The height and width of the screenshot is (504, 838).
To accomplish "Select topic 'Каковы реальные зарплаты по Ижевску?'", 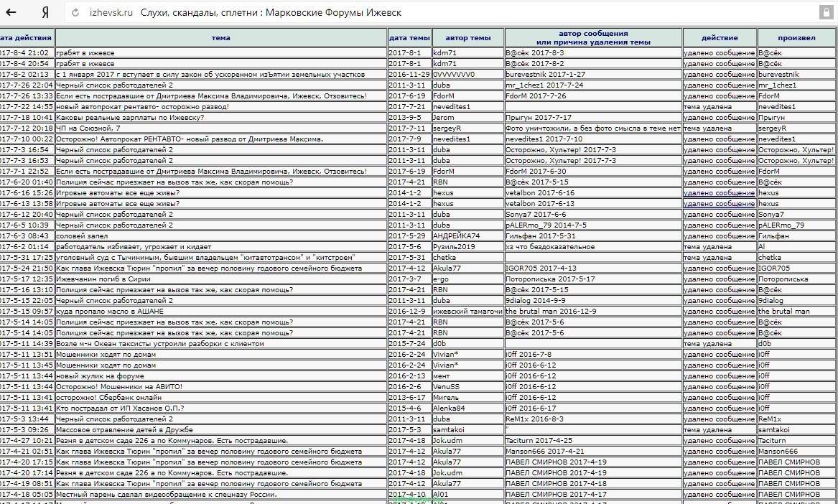I will click(x=130, y=118).
